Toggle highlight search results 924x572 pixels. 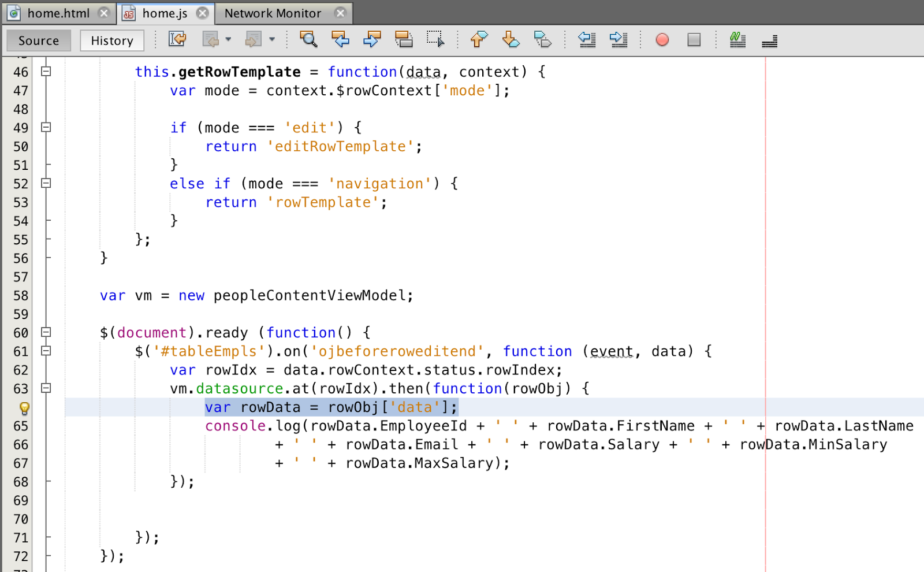coord(404,39)
